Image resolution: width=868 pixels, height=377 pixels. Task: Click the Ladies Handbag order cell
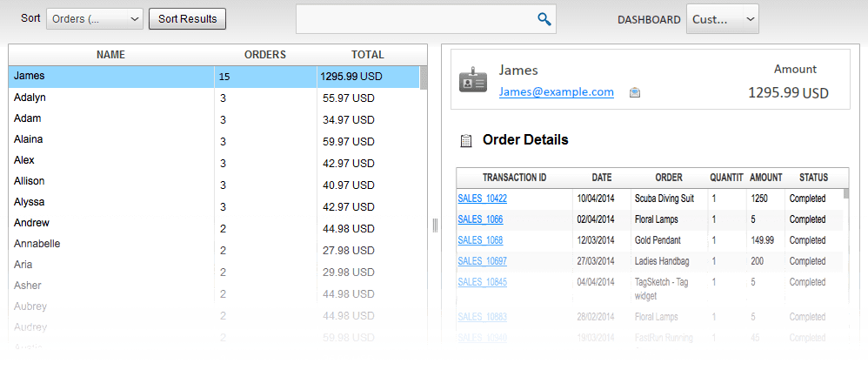[x=662, y=260]
